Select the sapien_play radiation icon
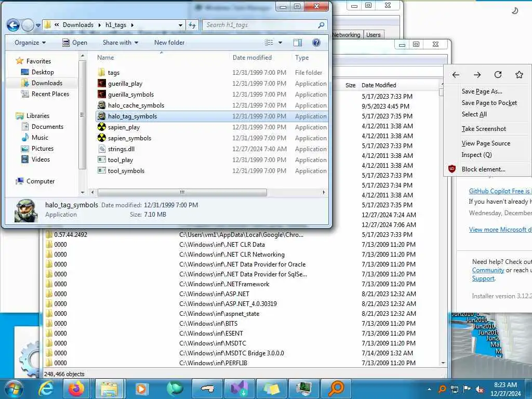Image resolution: width=532 pixels, height=399 pixels. point(101,127)
